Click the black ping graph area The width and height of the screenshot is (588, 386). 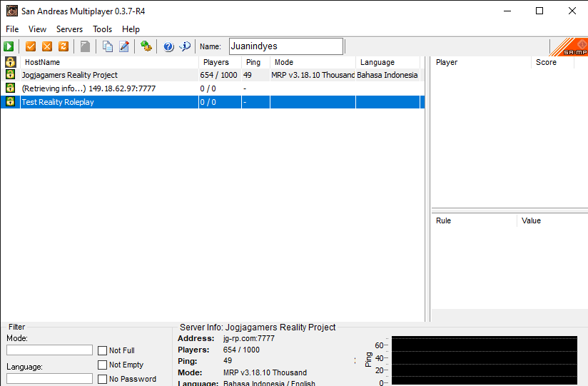click(x=485, y=360)
